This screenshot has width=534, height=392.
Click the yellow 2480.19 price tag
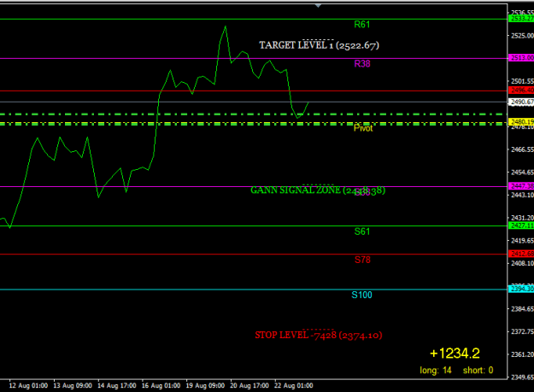521,121
